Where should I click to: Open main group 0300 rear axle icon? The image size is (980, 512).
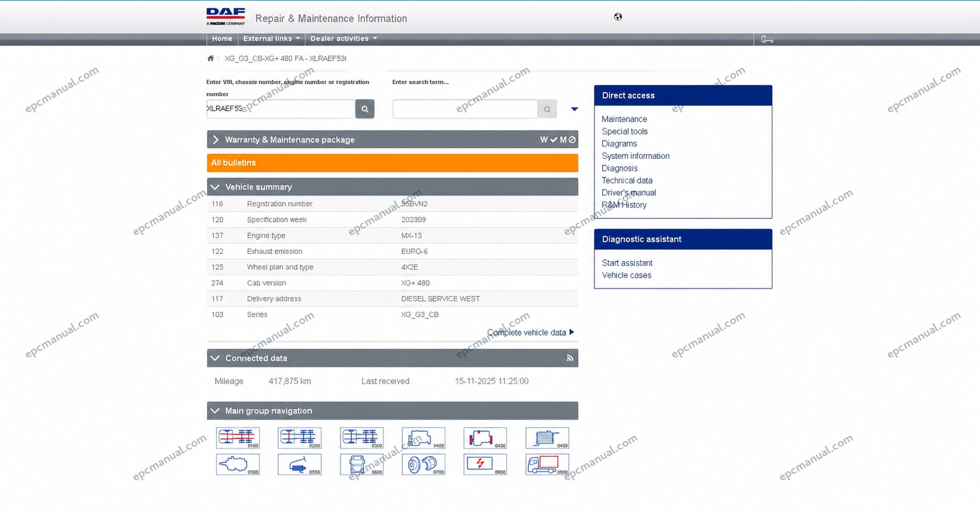click(362, 438)
